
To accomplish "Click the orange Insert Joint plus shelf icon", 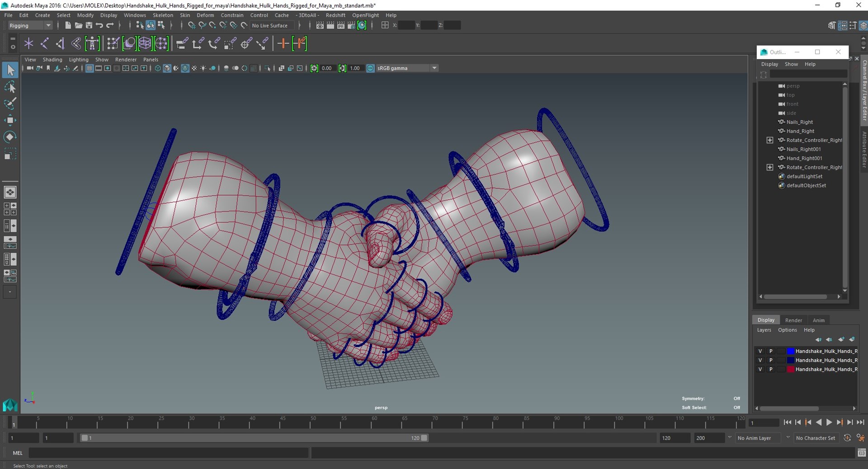I will (x=283, y=43).
